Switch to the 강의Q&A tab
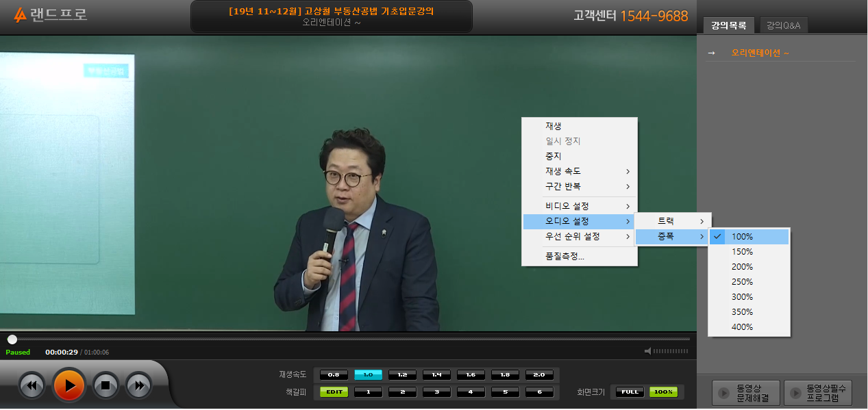Viewport: 868px width, 410px height. point(783,25)
